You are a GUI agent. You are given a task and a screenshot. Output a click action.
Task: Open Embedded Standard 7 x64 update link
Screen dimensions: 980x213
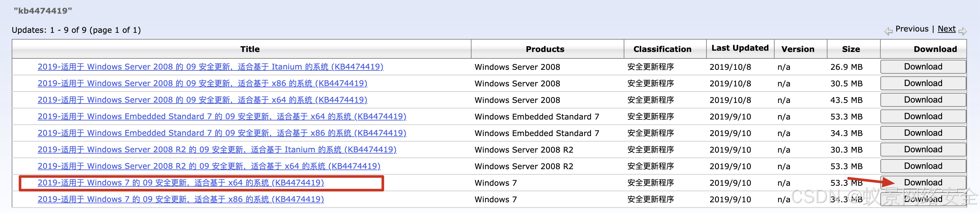pos(222,116)
